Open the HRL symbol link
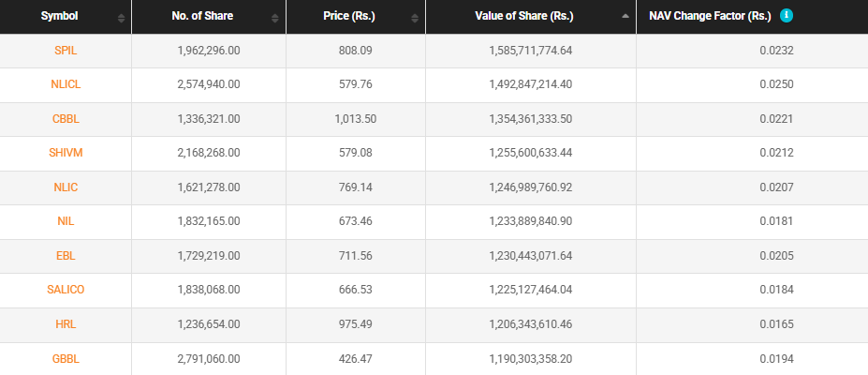 tap(66, 324)
